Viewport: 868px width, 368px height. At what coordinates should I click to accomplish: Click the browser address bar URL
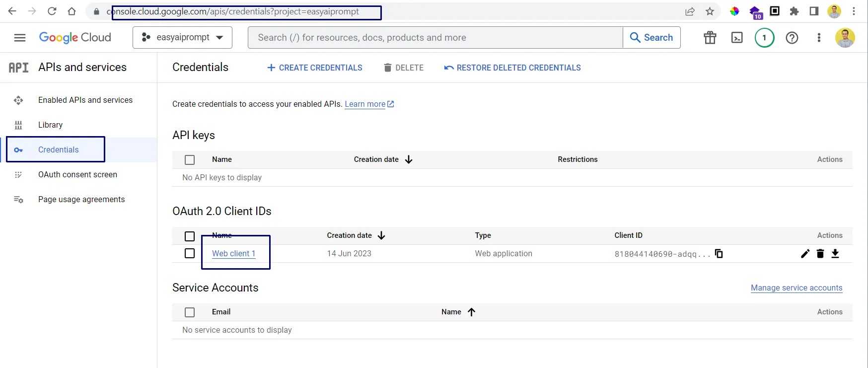(x=232, y=11)
